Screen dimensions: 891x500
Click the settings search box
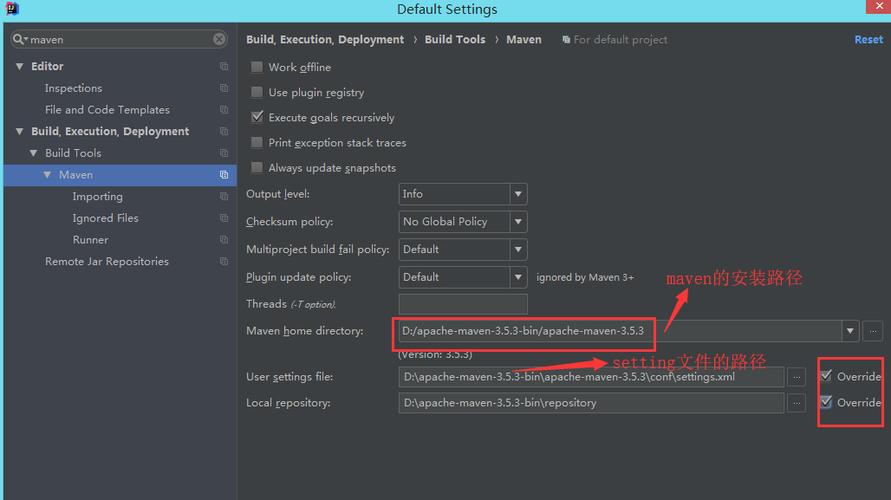pyautogui.click(x=119, y=39)
